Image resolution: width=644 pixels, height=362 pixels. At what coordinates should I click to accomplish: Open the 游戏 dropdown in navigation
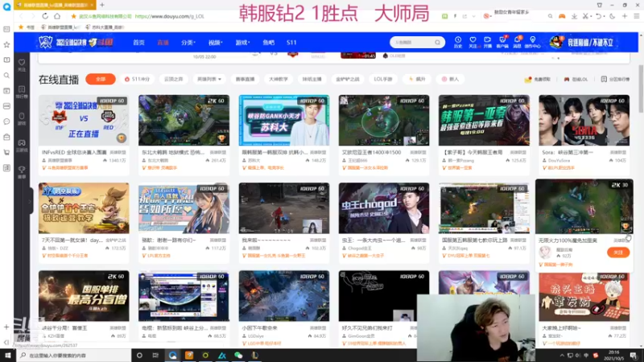[242, 43]
